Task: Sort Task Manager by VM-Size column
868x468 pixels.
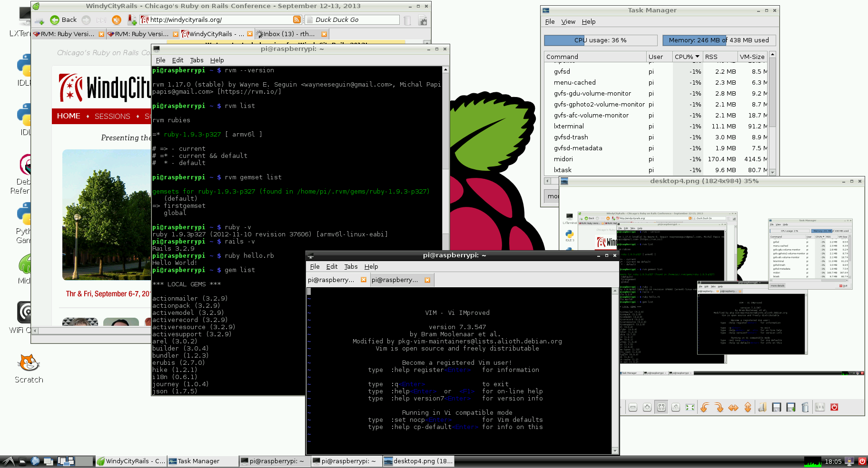Action: (752, 57)
